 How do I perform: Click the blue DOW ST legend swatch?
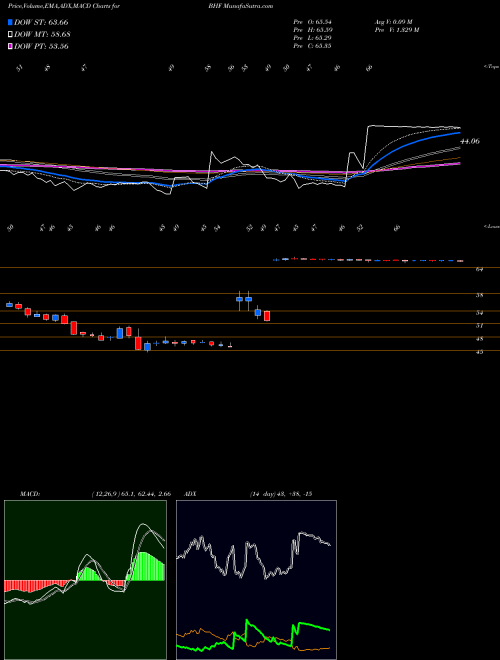coord(11,22)
